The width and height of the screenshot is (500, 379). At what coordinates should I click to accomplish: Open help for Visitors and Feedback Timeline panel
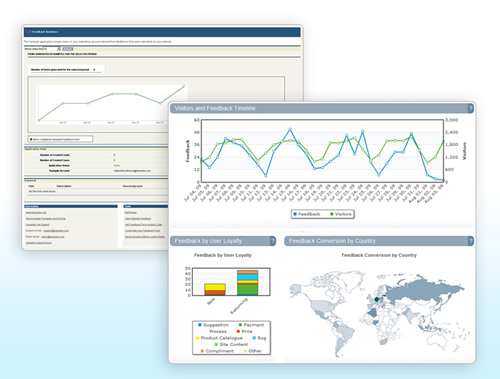(x=470, y=108)
